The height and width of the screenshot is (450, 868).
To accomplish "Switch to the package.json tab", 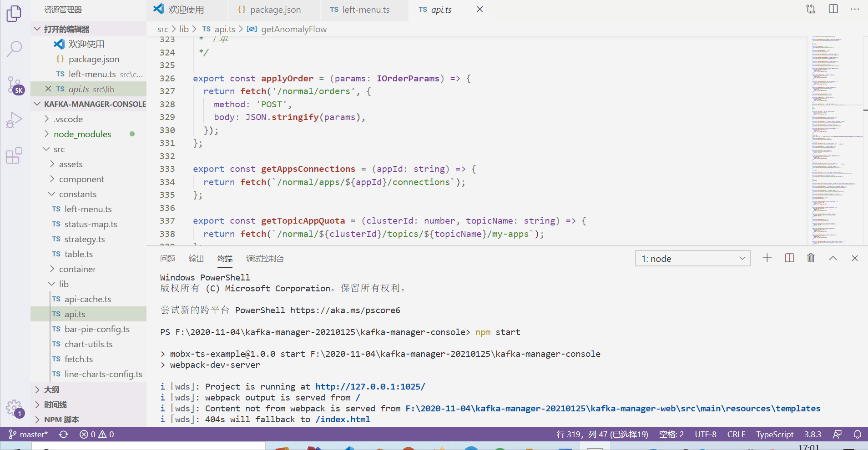I will [x=274, y=10].
